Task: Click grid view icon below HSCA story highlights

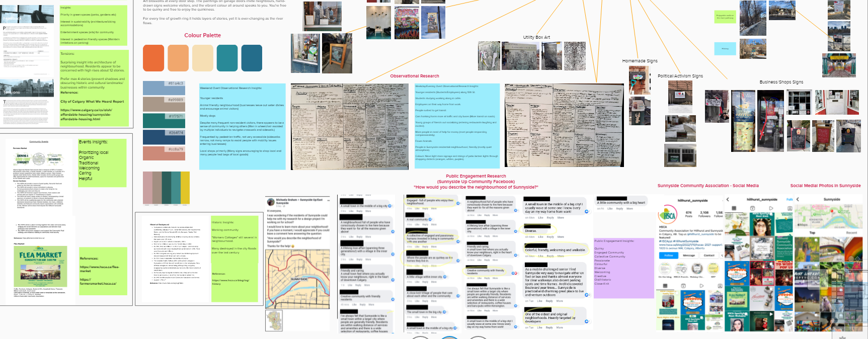Action: 666,286
